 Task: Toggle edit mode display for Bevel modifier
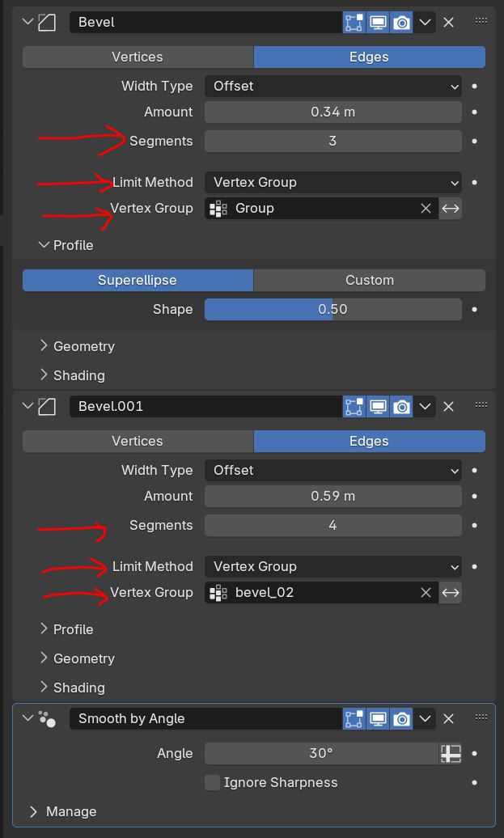pyautogui.click(x=354, y=22)
